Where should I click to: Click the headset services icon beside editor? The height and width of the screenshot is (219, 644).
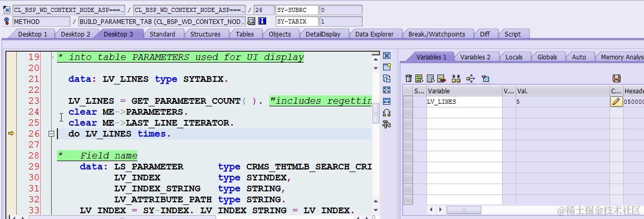(387, 113)
